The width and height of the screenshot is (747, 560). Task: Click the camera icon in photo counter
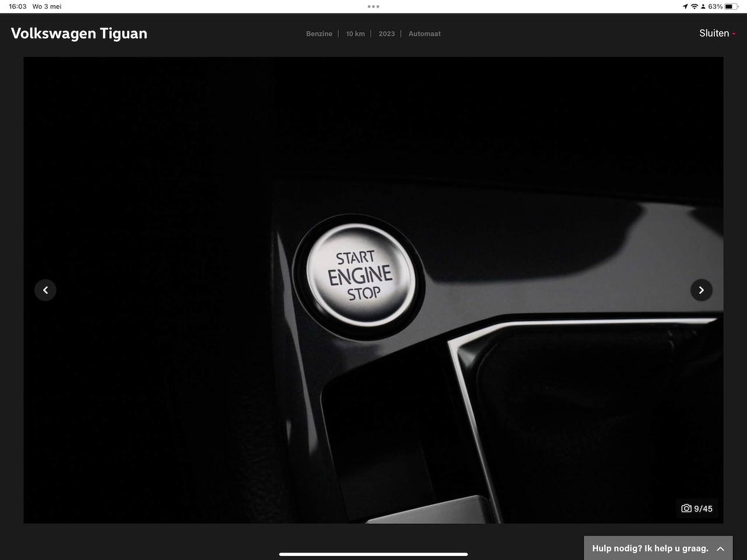point(686,509)
